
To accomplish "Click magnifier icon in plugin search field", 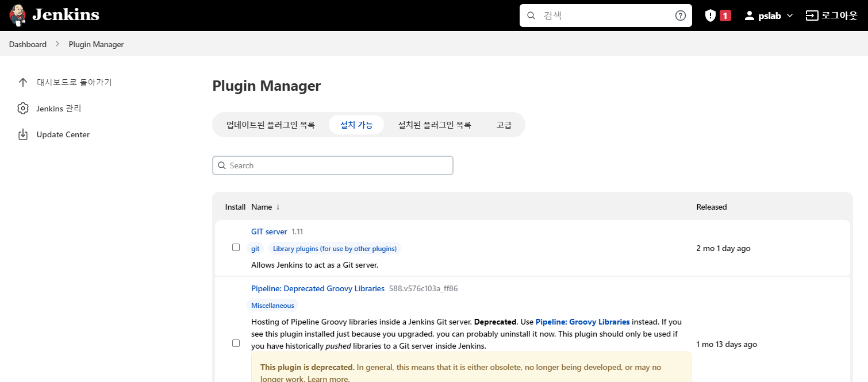I will (x=222, y=165).
